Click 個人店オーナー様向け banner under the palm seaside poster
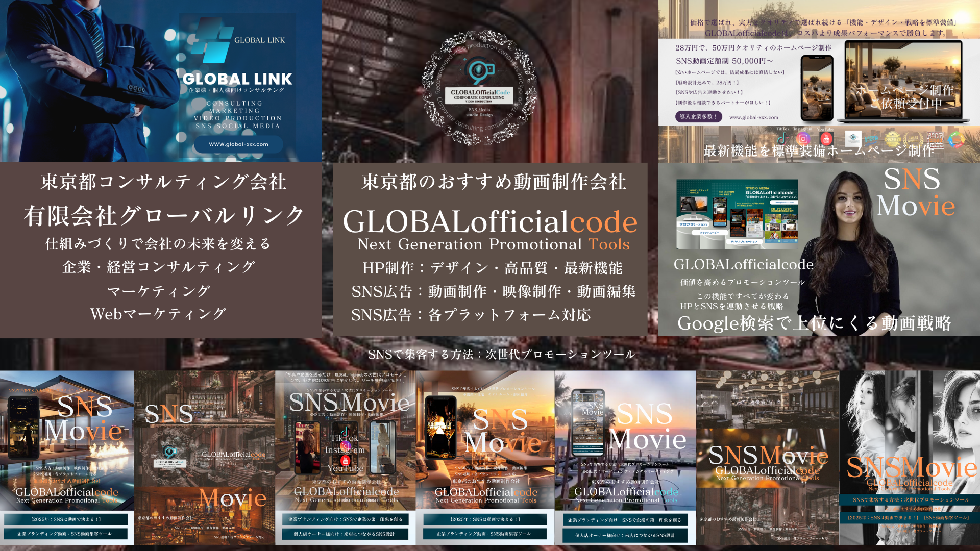 tap(625, 535)
